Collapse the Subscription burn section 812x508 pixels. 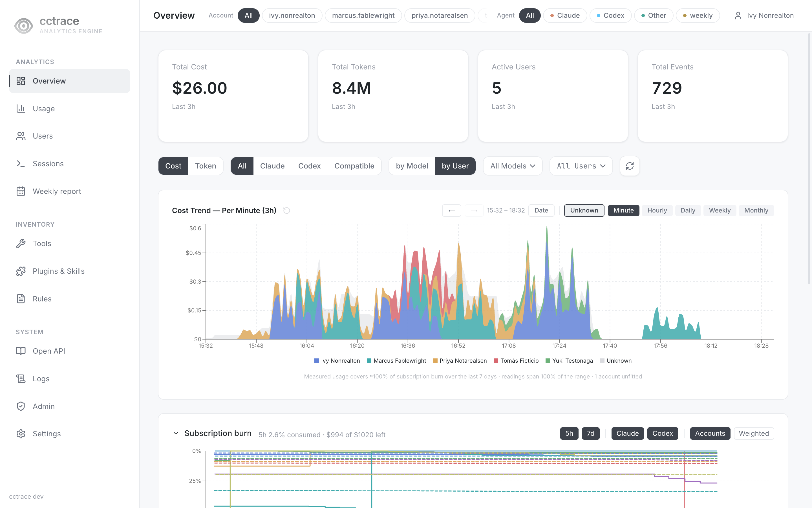[176, 433]
